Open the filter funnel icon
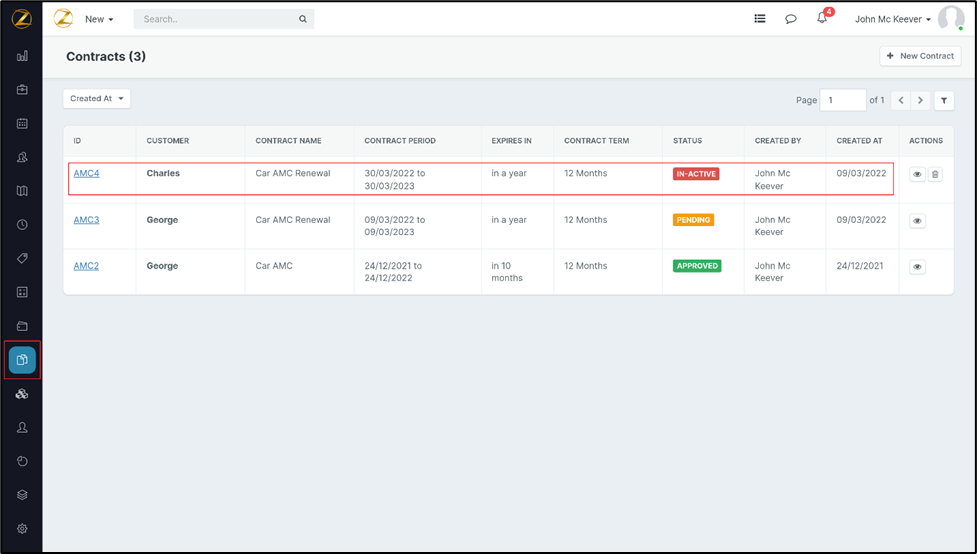Viewport: 977px width, 554px height. [x=944, y=100]
